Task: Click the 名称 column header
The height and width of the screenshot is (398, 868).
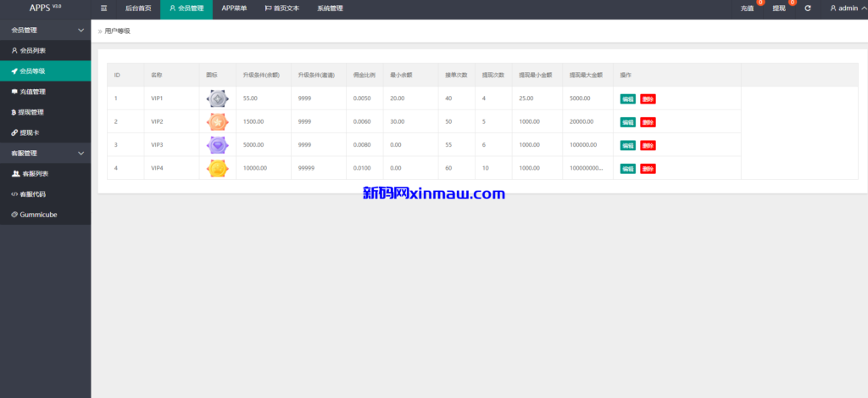Action: coord(171,75)
